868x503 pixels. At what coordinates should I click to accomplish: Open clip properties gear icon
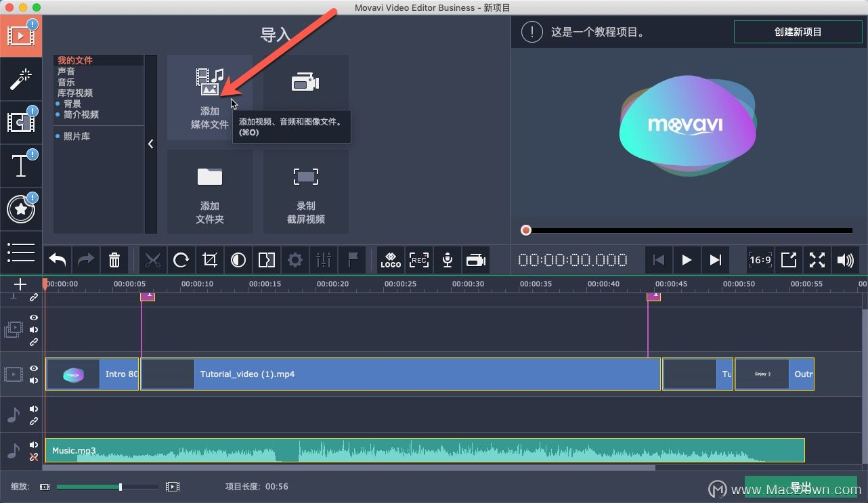295,260
